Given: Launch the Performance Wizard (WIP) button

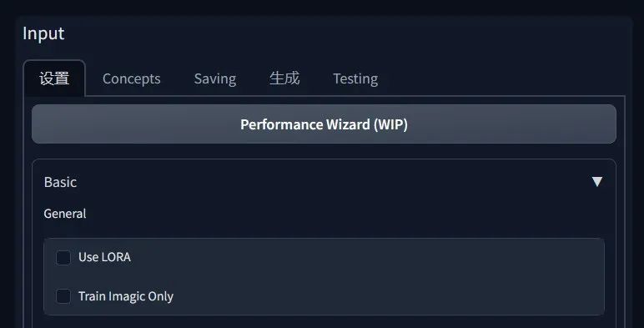Looking at the screenshot, I should [324, 124].
